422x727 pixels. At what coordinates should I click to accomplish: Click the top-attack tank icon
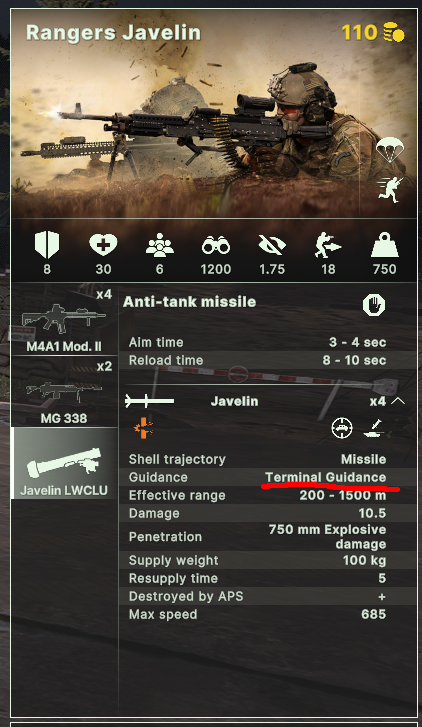click(374, 428)
